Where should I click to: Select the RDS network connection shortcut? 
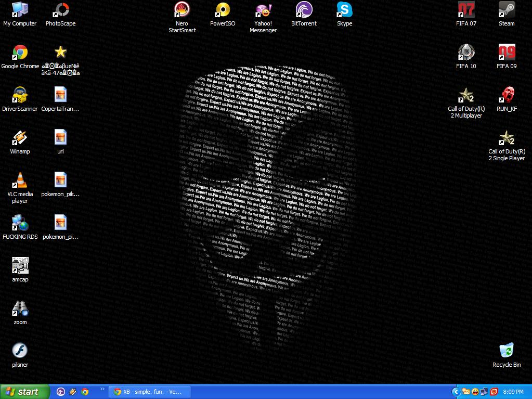(x=20, y=227)
